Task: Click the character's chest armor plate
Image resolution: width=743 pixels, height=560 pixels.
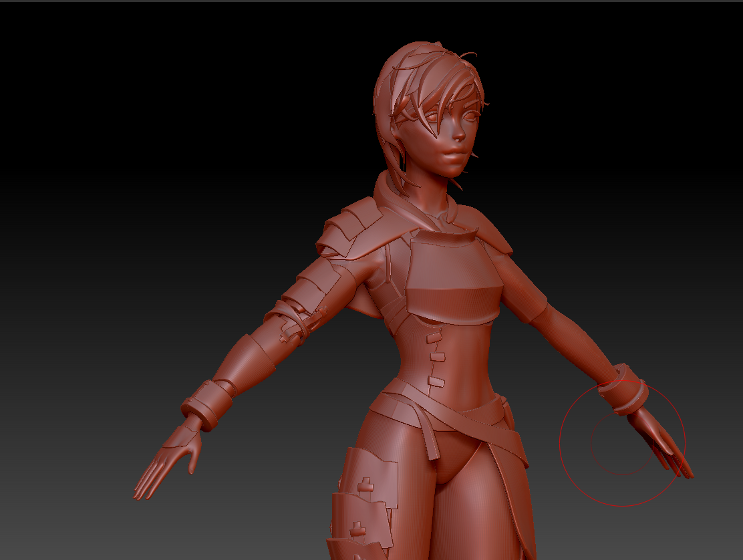Action: tap(454, 276)
